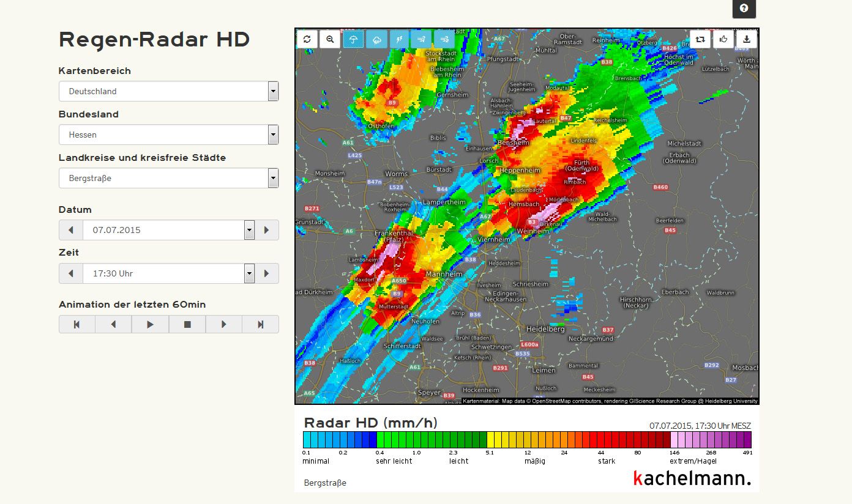
Task: Click the pink 'extrem/Hagel' range of the legend
Action: click(x=711, y=440)
